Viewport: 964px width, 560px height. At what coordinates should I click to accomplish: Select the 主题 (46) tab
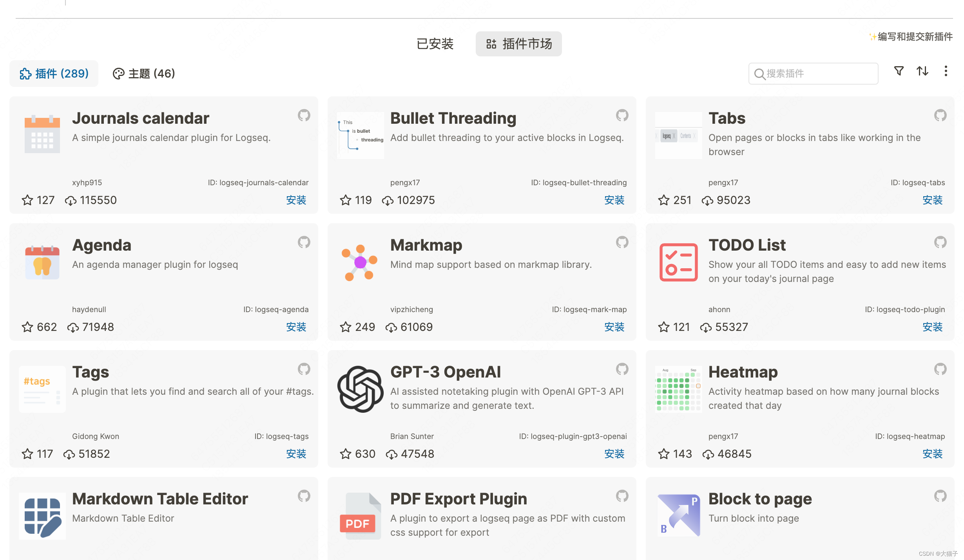[x=144, y=74]
